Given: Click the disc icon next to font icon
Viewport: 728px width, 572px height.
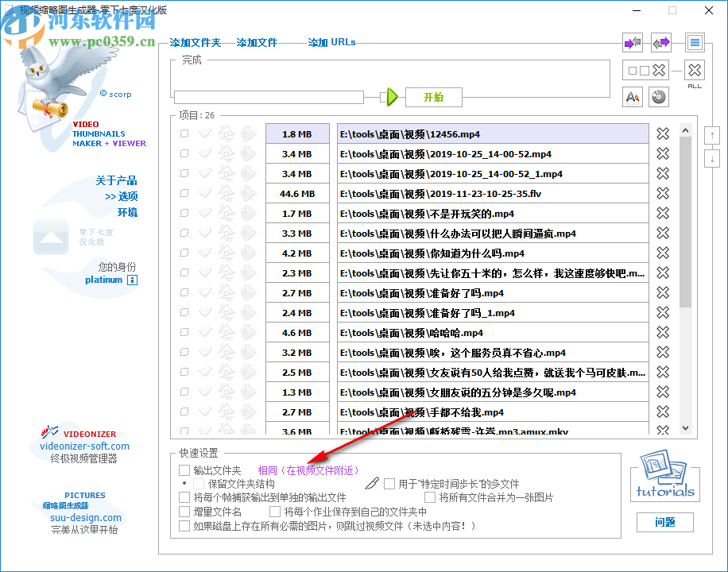Looking at the screenshot, I should point(659,97).
